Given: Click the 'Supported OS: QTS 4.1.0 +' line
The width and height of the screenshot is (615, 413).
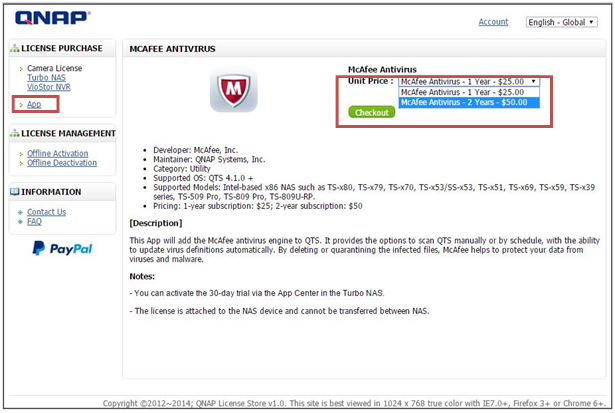Looking at the screenshot, I should point(203,178).
